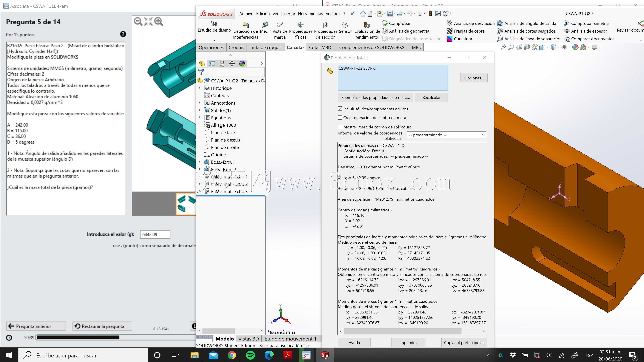The image size is (644, 362).
Task: Open Evaluación de rendimiento tool
Action: pos(367,31)
